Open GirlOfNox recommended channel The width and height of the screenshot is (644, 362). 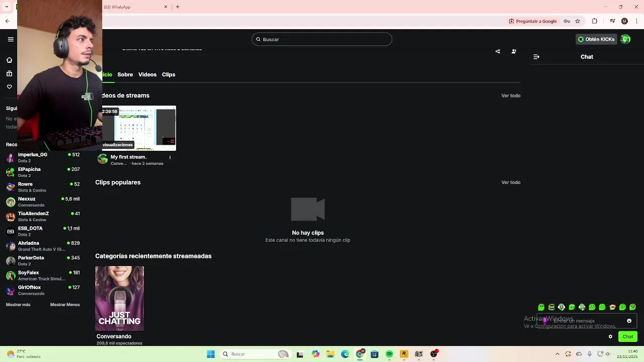(43, 291)
